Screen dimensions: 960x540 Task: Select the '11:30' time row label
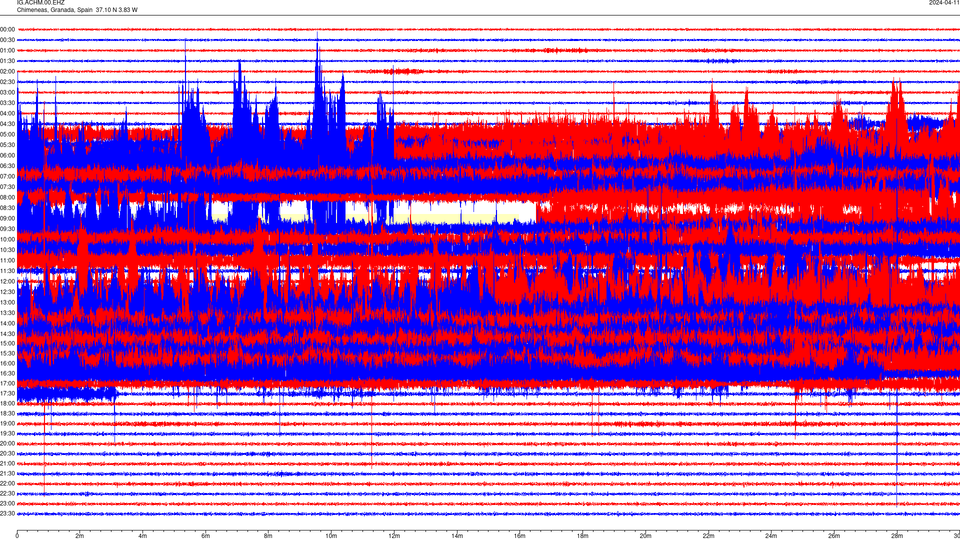pyautogui.click(x=7, y=271)
